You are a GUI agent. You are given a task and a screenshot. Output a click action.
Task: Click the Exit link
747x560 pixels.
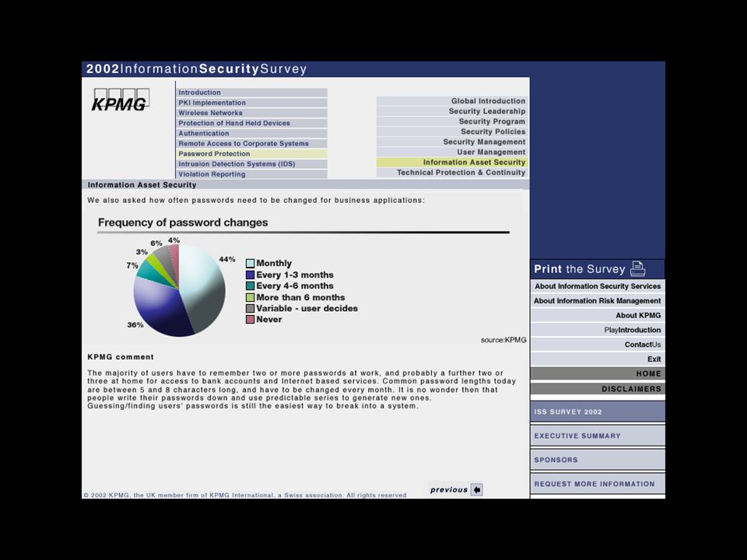coord(598,359)
